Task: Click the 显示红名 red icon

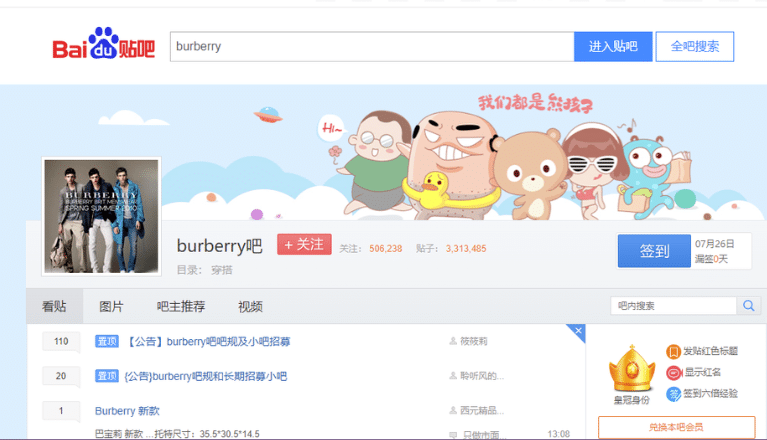Action: tap(674, 373)
